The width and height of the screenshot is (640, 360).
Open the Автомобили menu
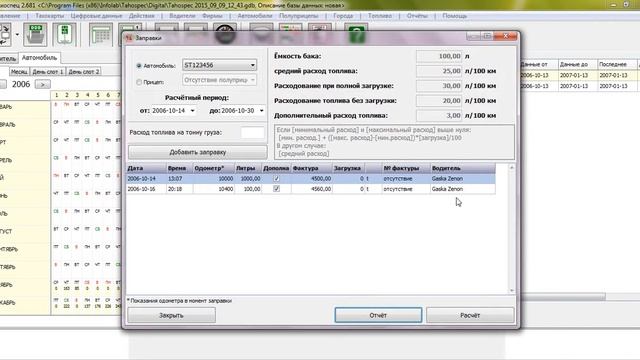[x=255, y=16]
